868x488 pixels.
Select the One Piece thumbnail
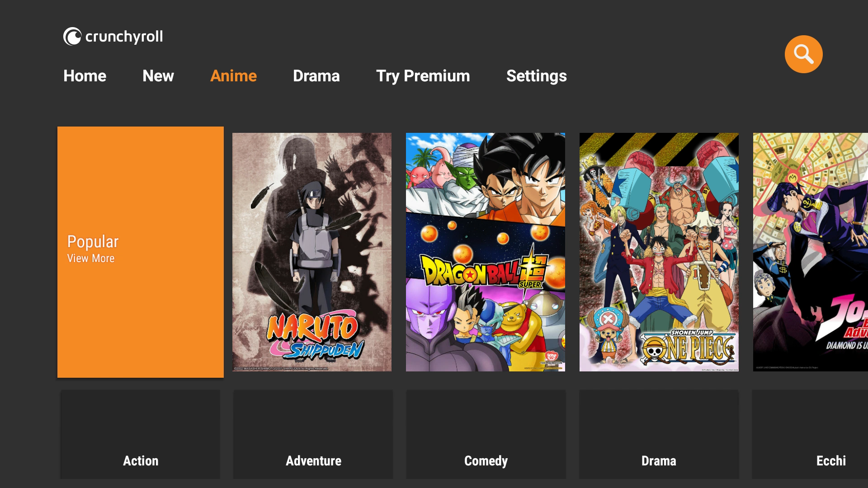click(x=659, y=252)
